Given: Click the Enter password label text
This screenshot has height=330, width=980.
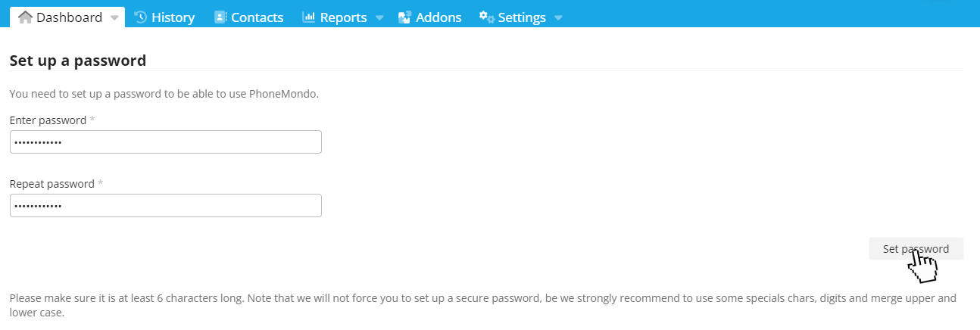Looking at the screenshot, I should [x=48, y=120].
